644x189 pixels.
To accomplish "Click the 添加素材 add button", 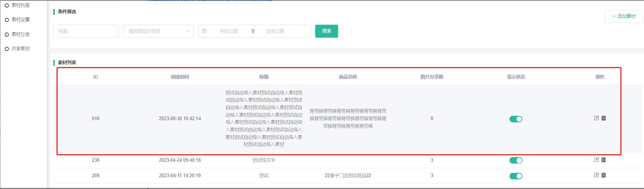I will click(x=623, y=16).
